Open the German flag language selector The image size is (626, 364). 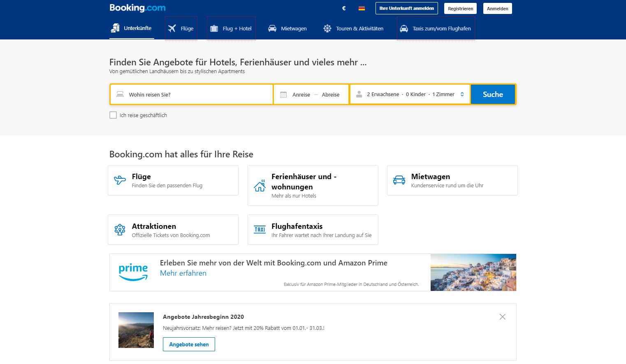(362, 8)
